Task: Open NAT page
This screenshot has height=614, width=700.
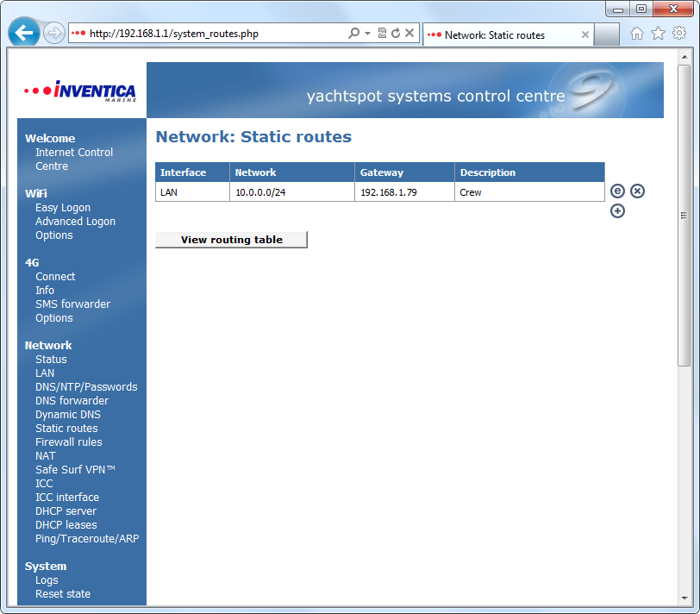Action: click(46, 456)
